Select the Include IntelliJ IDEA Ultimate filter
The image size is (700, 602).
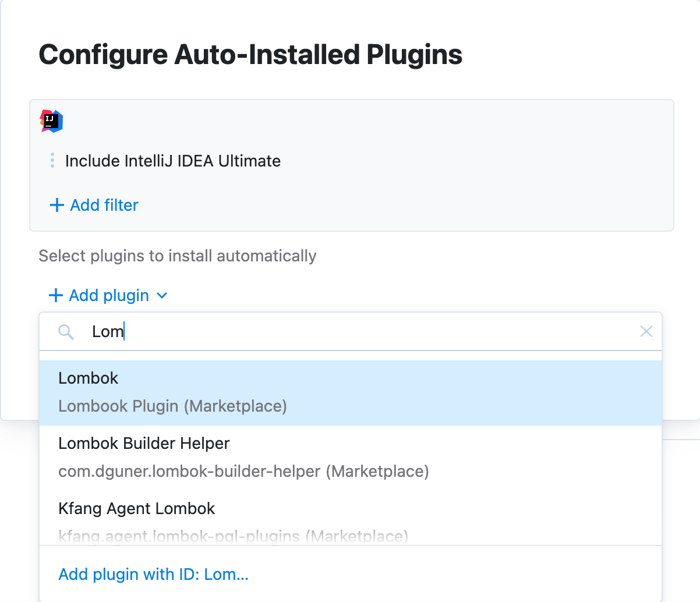[x=173, y=161]
